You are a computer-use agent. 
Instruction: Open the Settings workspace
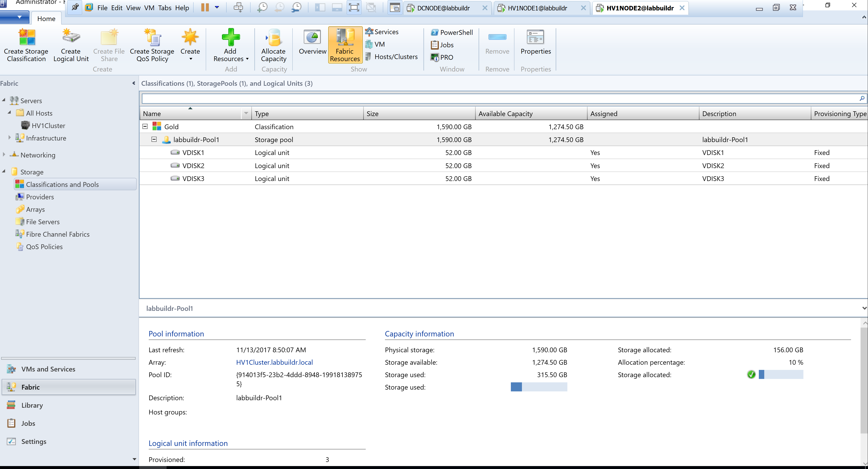(69, 441)
